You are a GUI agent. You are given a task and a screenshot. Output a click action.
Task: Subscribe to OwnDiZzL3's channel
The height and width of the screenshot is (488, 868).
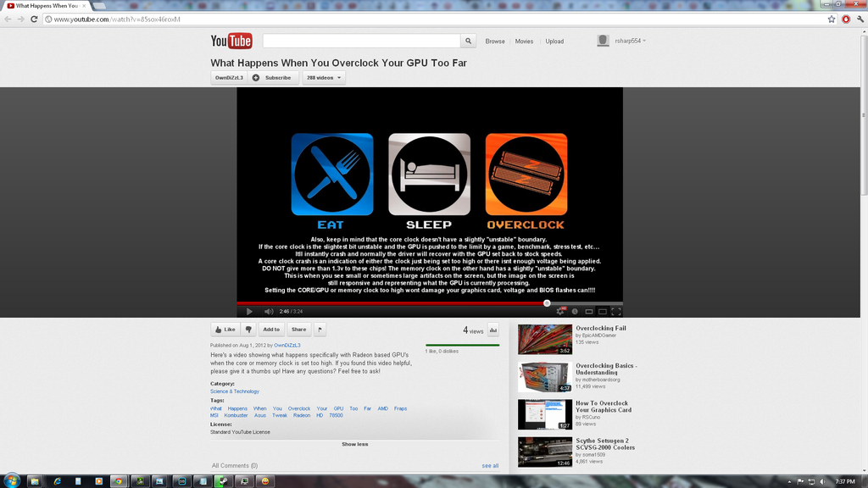pyautogui.click(x=273, y=77)
